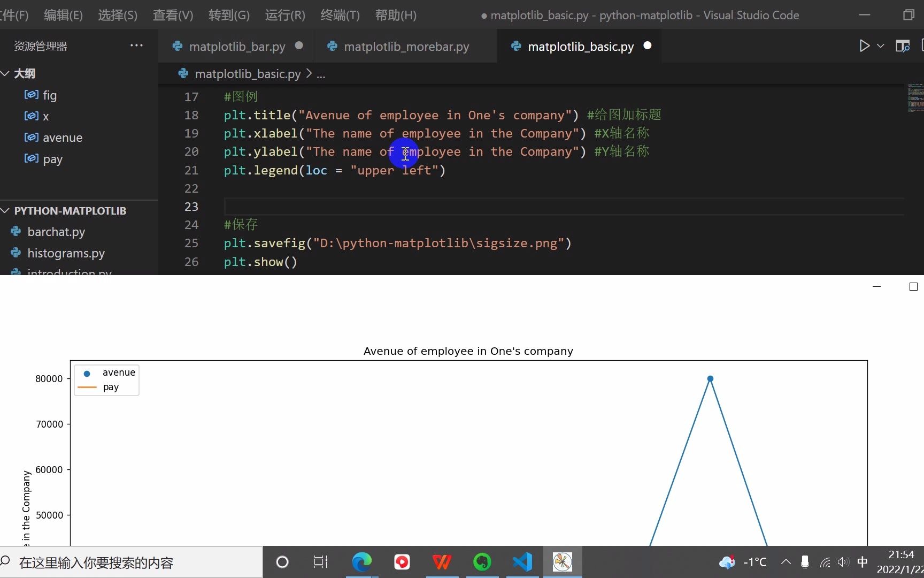Open run options dropdown arrow
924x578 pixels.
click(880, 46)
